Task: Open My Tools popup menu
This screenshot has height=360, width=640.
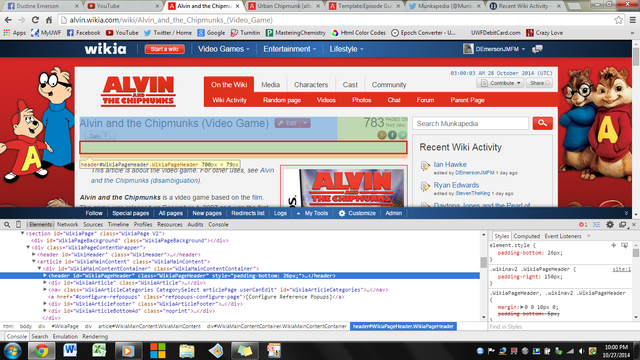Action: 312,213
